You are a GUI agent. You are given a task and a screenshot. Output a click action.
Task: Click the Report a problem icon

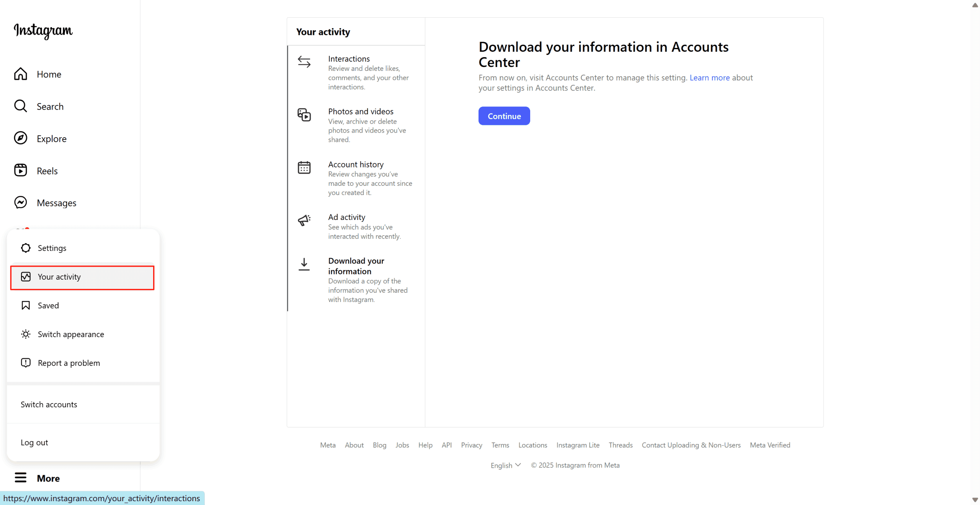coord(26,363)
